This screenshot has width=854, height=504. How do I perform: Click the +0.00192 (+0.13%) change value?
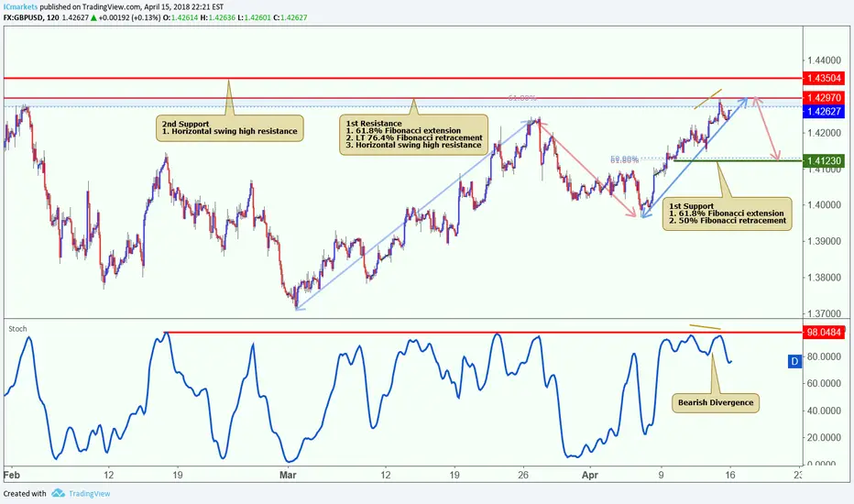(x=129, y=17)
